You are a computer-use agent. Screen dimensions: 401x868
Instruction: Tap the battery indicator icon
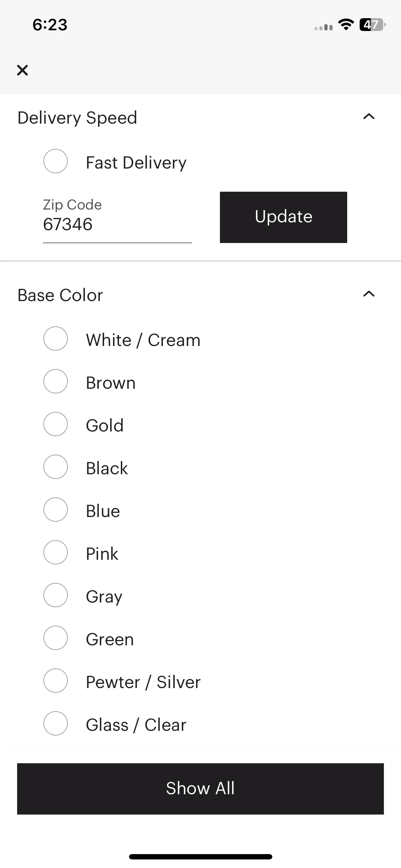372,25
